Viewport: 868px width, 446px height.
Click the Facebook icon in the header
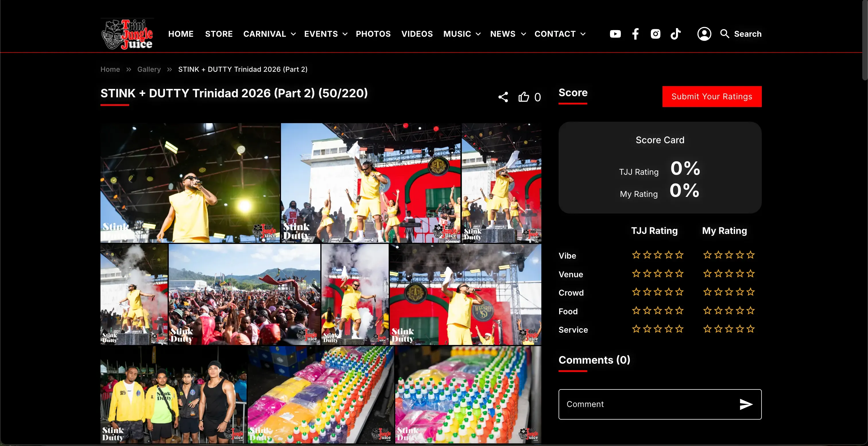point(635,34)
